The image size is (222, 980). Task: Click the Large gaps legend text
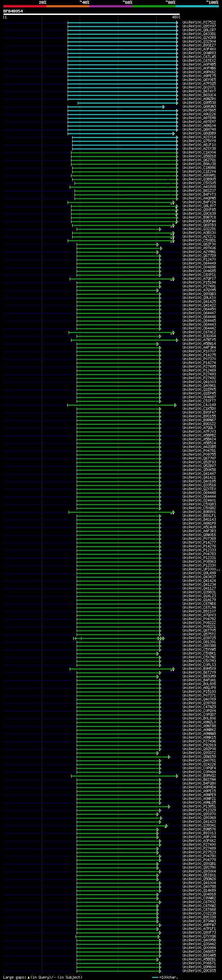[x=42, y=977]
